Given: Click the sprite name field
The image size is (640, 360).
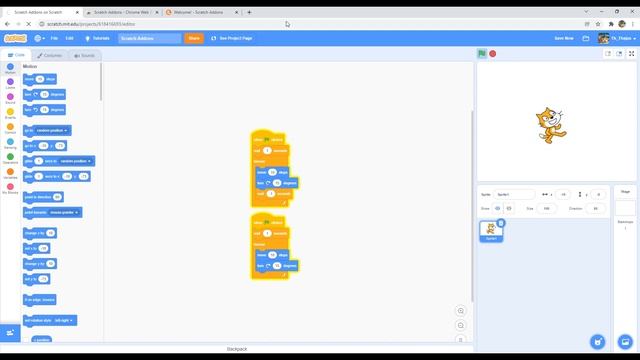Looking at the screenshot, I should tap(514, 195).
